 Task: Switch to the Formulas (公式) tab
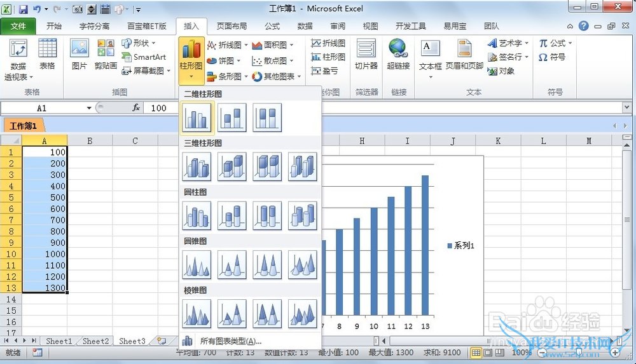[272, 26]
